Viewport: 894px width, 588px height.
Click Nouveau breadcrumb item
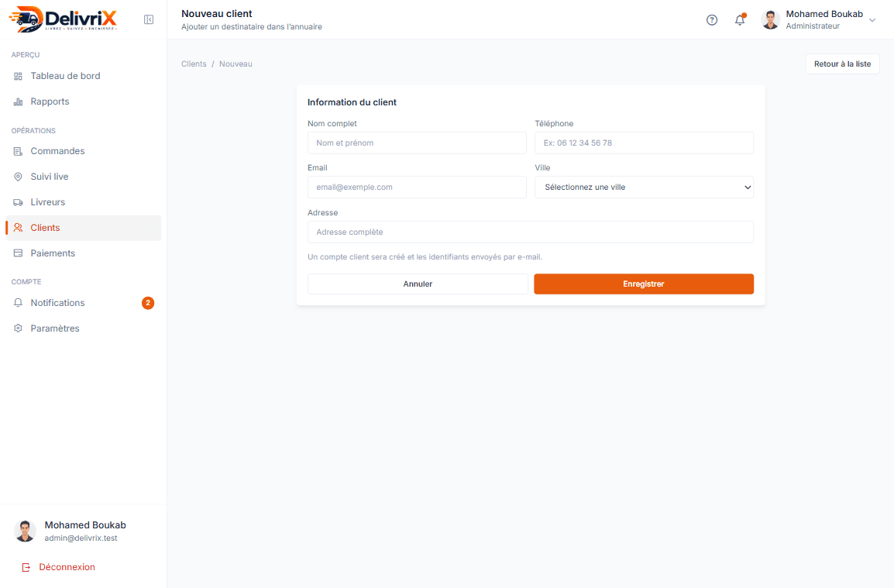(x=236, y=64)
